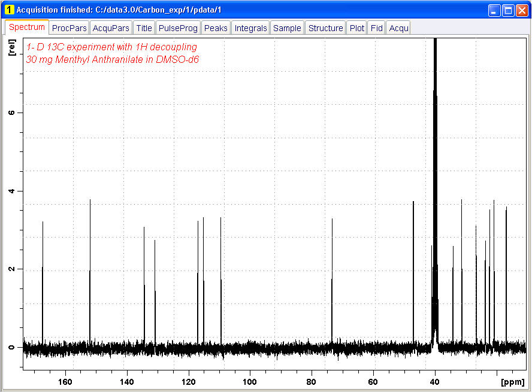Open the Integrals tab

[x=251, y=28]
